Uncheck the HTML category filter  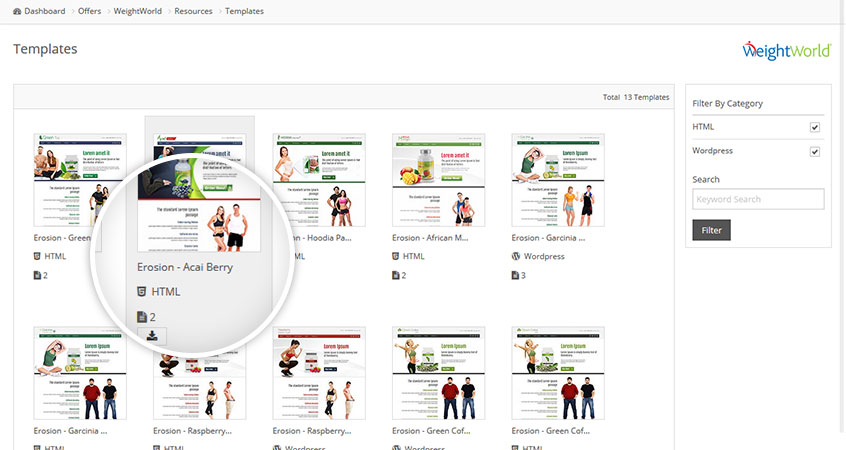[x=815, y=127]
